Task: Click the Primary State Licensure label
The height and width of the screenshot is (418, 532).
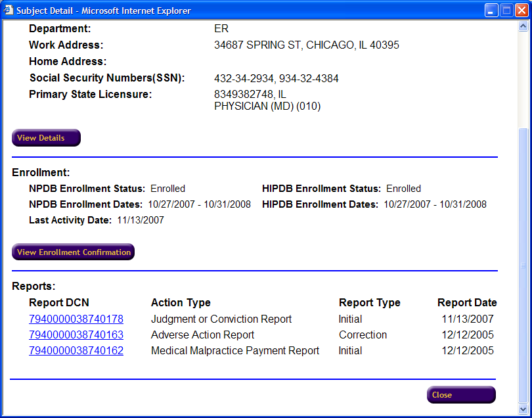Action: click(90, 94)
